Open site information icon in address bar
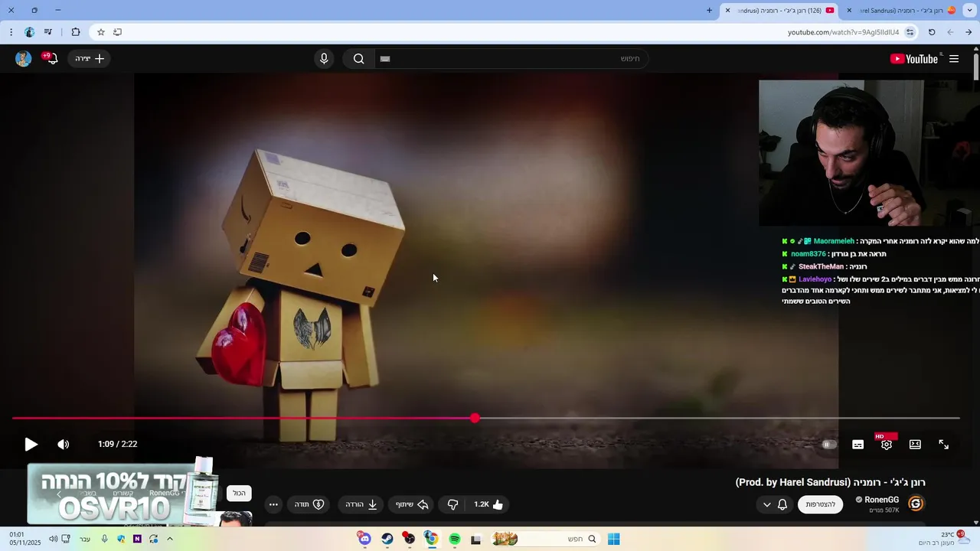This screenshot has width=980, height=551. coord(910,32)
